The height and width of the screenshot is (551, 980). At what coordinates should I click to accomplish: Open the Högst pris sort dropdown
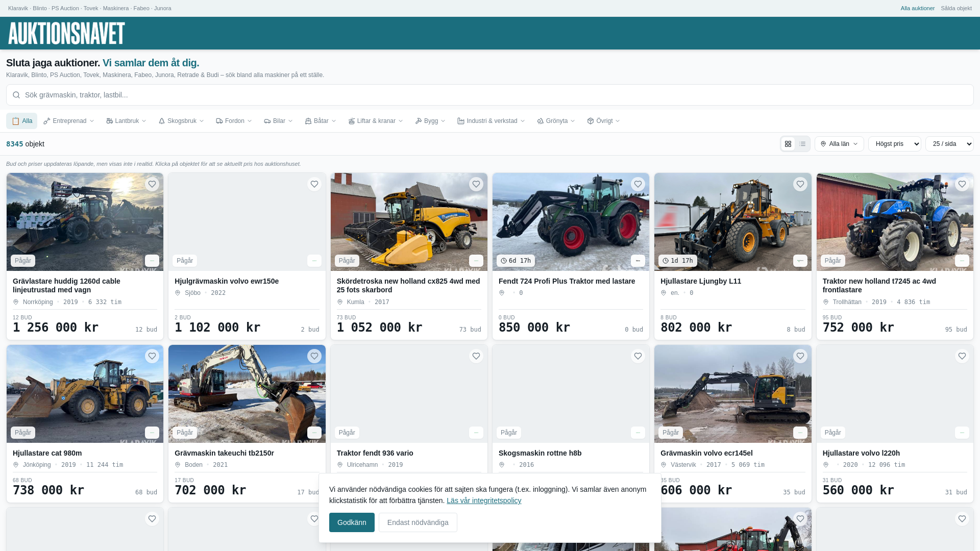pyautogui.click(x=895, y=144)
